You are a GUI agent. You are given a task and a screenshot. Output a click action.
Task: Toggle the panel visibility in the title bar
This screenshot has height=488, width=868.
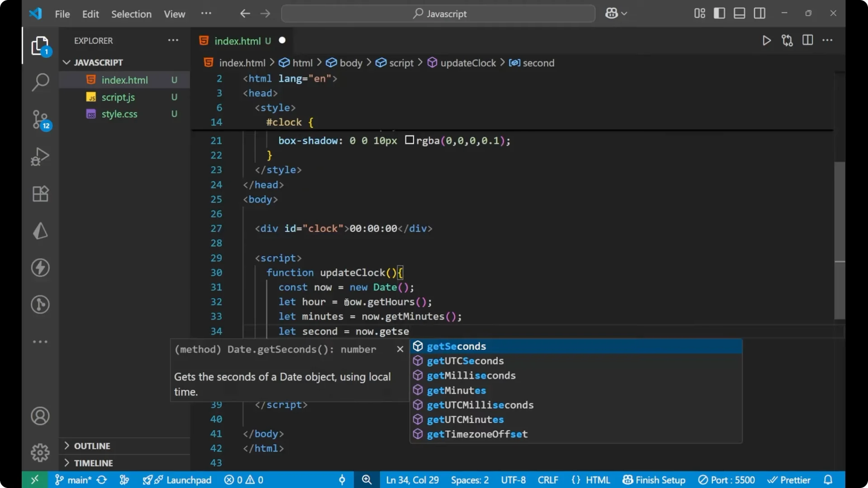pos(739,13)
